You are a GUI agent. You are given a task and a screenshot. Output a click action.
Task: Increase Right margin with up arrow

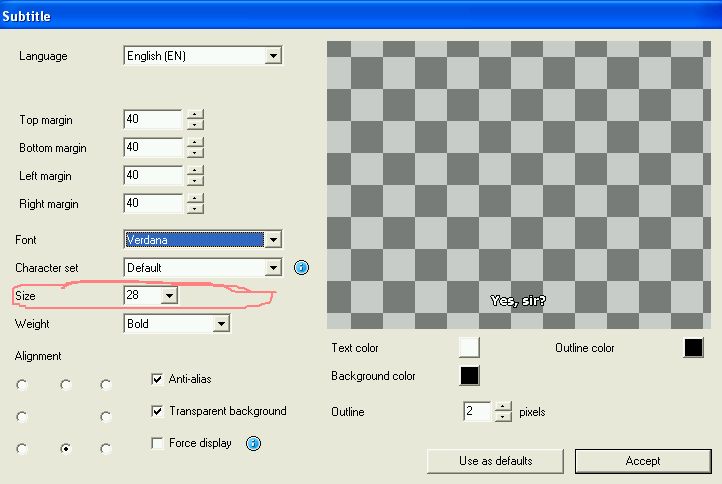(195, 198)
